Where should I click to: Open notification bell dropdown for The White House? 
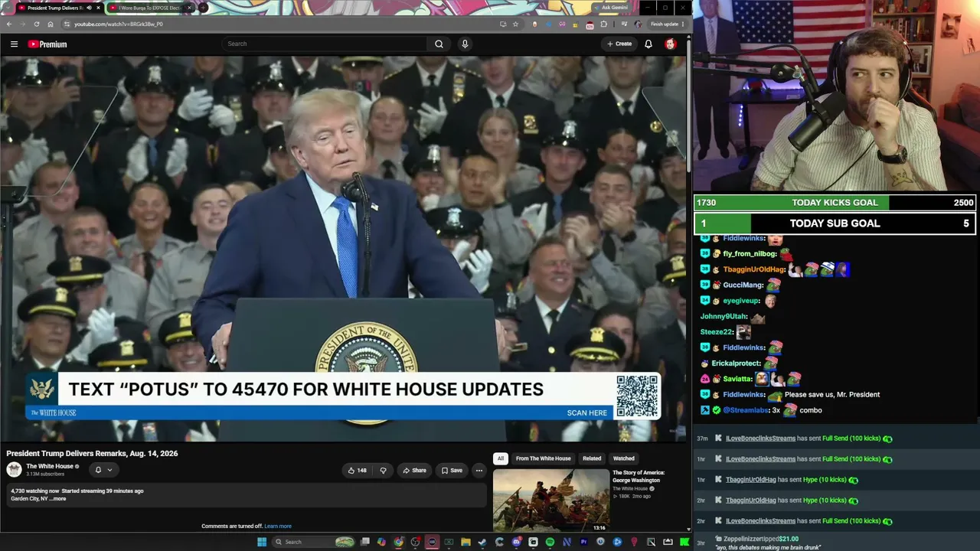(103, 469)
